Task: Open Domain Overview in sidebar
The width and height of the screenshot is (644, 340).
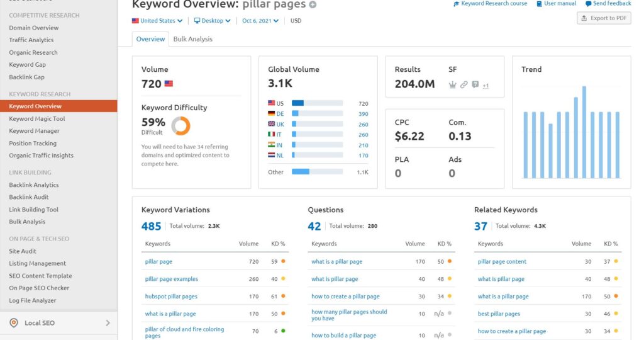Action: [34, 28]
